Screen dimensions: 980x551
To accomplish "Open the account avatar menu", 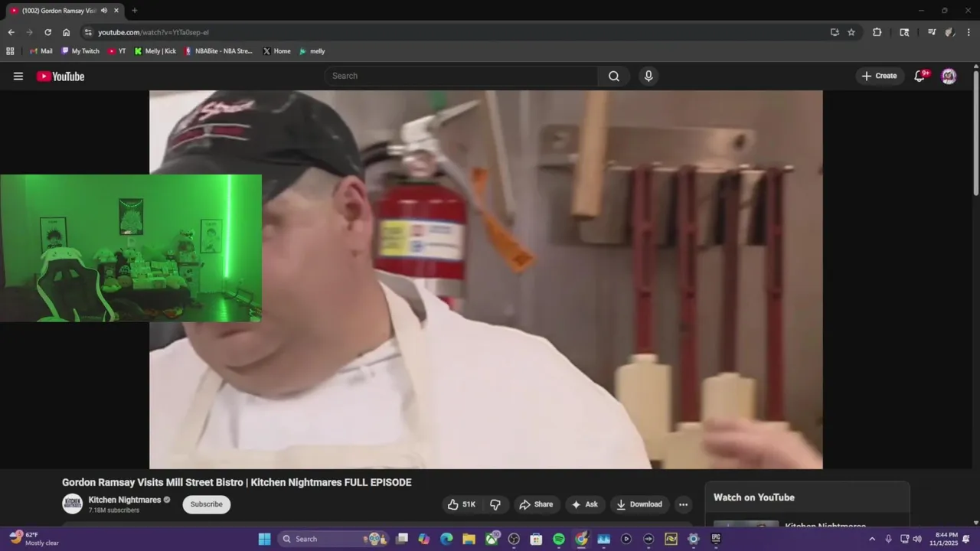I will point(949,76).
